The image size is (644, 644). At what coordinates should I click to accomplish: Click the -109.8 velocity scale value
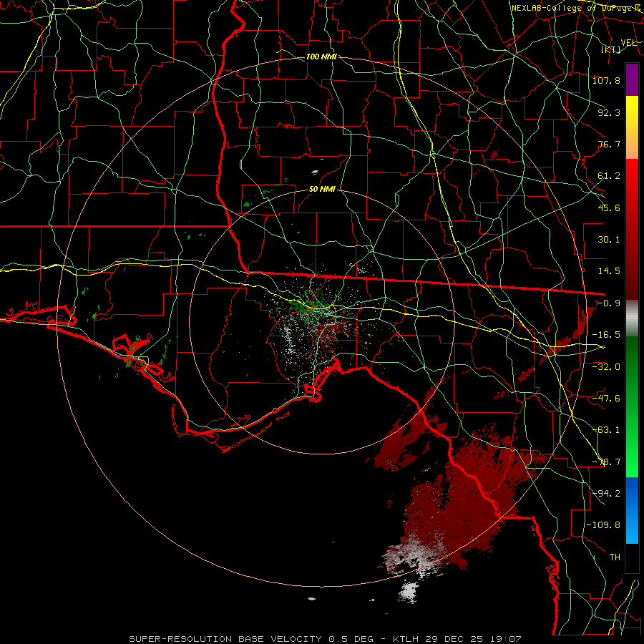(x=603, y=525)
